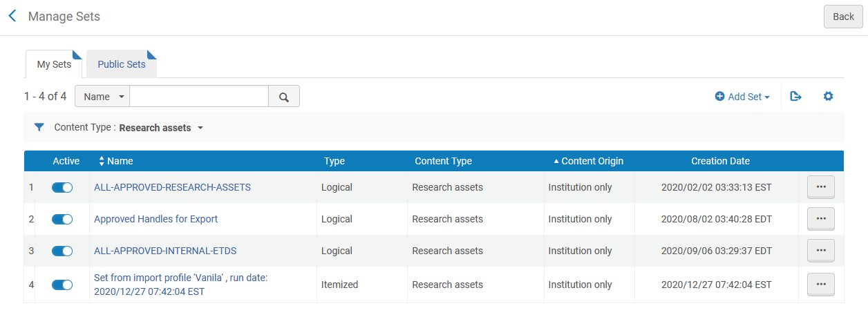Open row actions for the Vanila import set
868x326 pixels.
coord(821,285)
